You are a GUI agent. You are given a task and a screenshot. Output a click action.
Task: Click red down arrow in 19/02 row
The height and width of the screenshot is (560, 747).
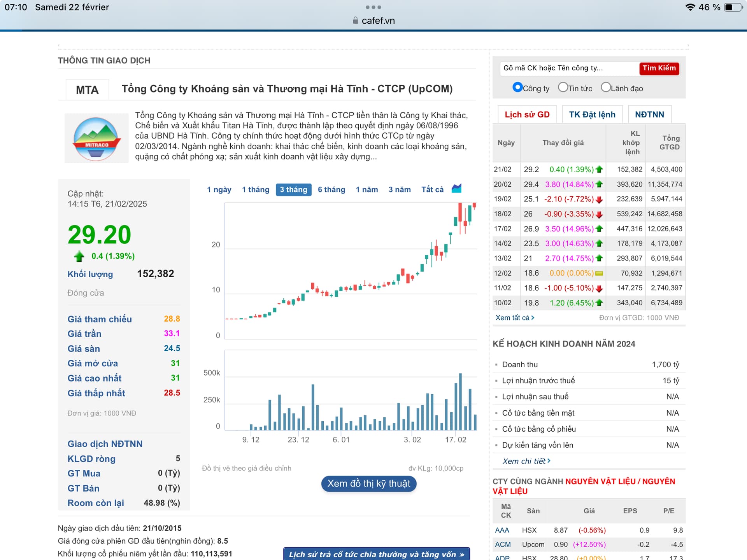tap(599, 199)
